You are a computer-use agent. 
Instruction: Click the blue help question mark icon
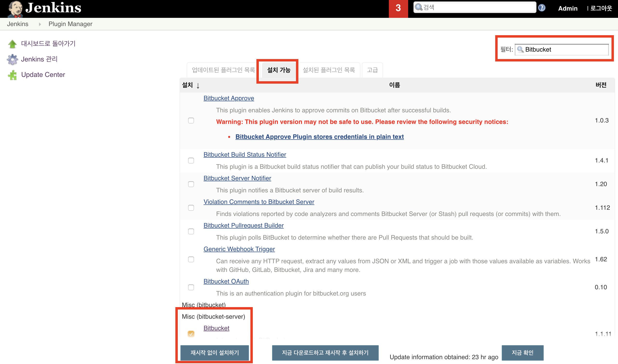(x=542, y=8)
